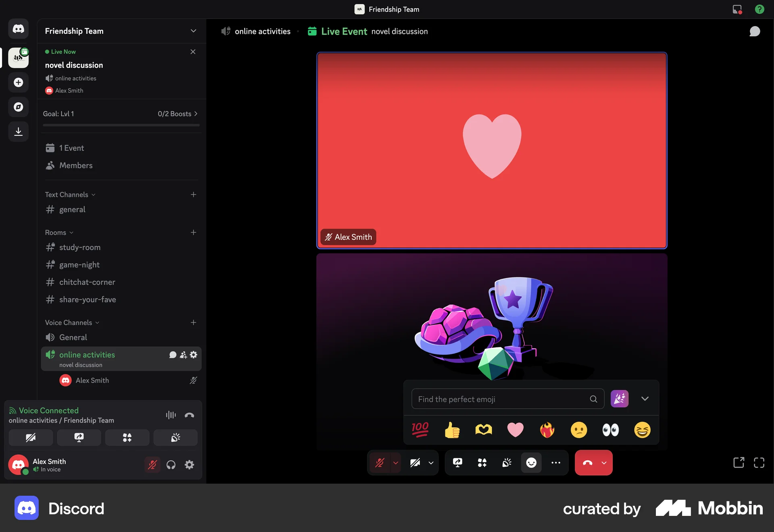Start an Activity from the voice controls

click(482, 462)
